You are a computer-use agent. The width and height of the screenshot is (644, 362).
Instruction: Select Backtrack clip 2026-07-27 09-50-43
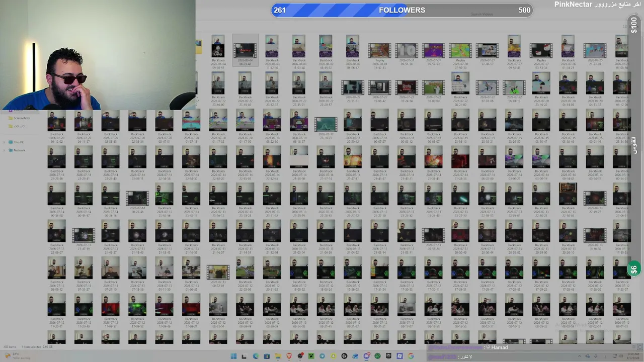514,51
